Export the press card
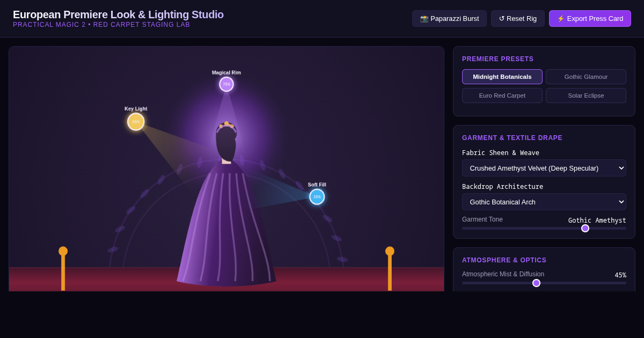The height and width of the screenshot is (338, 644). coord(590,18)
